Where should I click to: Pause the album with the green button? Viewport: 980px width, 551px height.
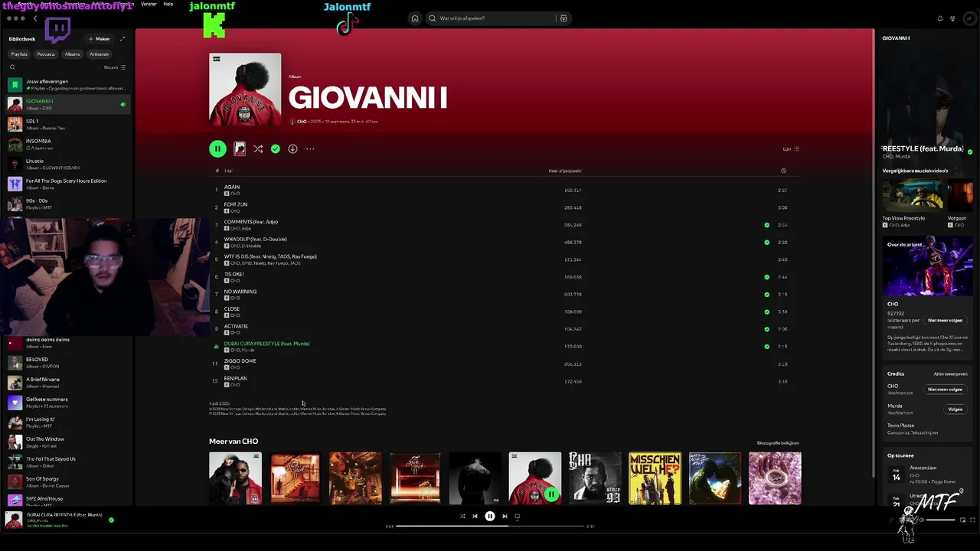point(217,149)
